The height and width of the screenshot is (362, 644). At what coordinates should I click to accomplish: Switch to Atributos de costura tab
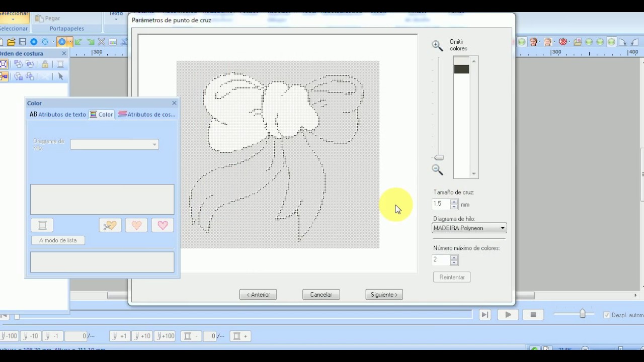[x=147, y=114]
